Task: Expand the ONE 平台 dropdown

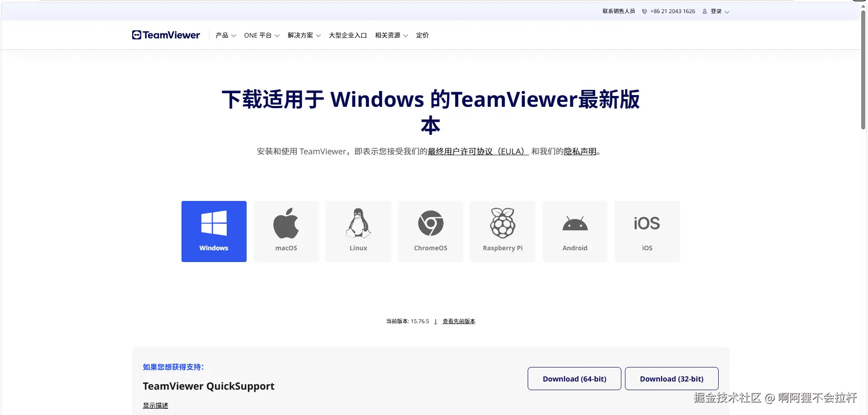Action: coord(262,35)
